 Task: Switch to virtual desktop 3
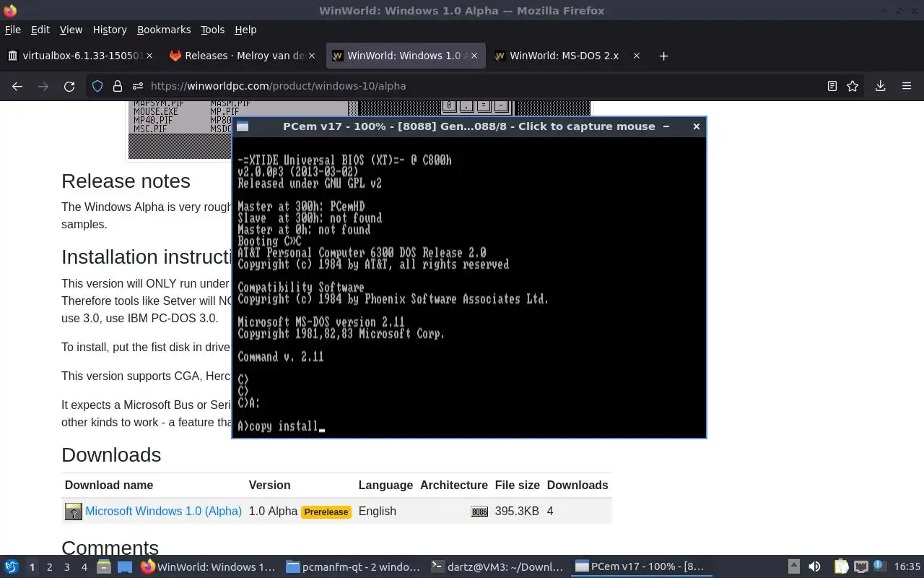coord(66,567)
